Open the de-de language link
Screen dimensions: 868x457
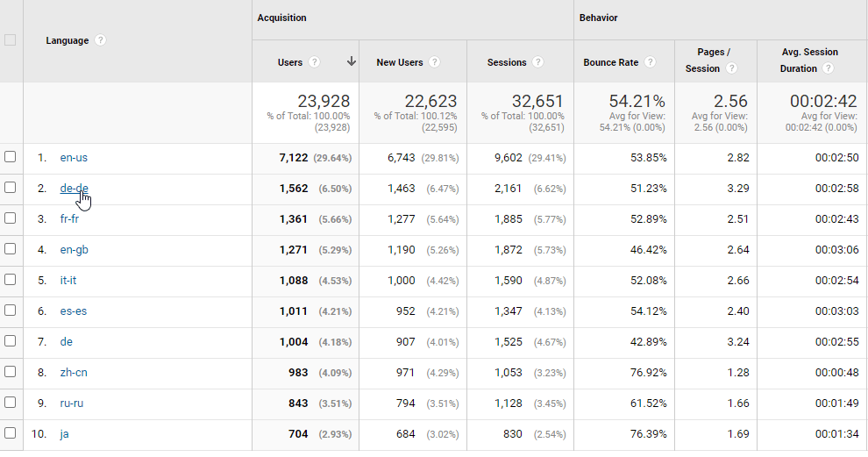pos(74,189)
